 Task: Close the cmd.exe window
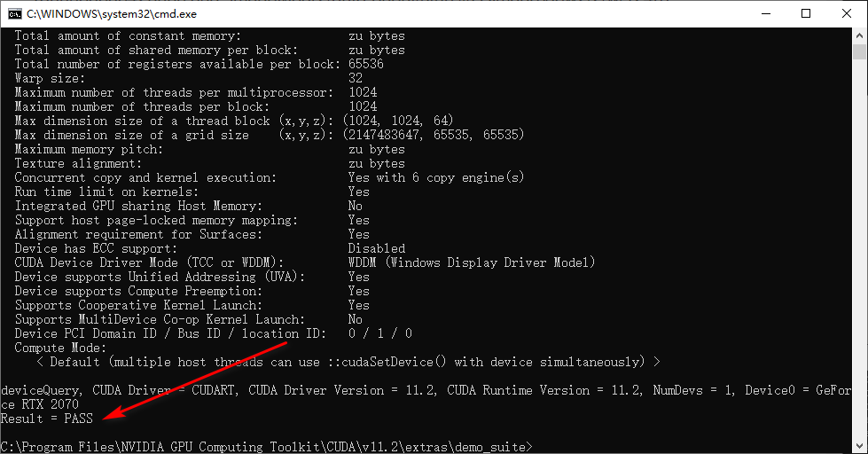click(847, 13)
